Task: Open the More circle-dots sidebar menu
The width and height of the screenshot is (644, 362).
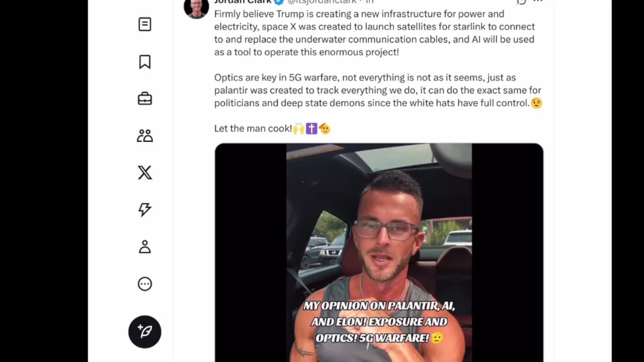Action: (145, 284)
